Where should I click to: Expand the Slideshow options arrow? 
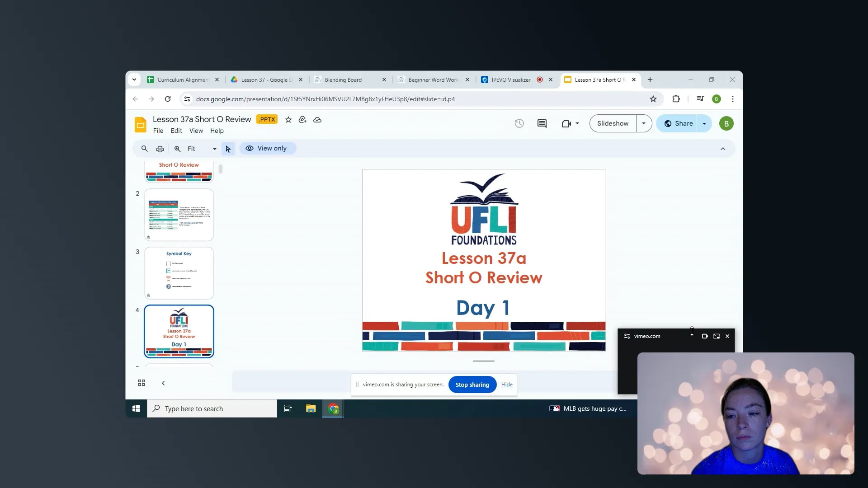(x=644, y=123)
